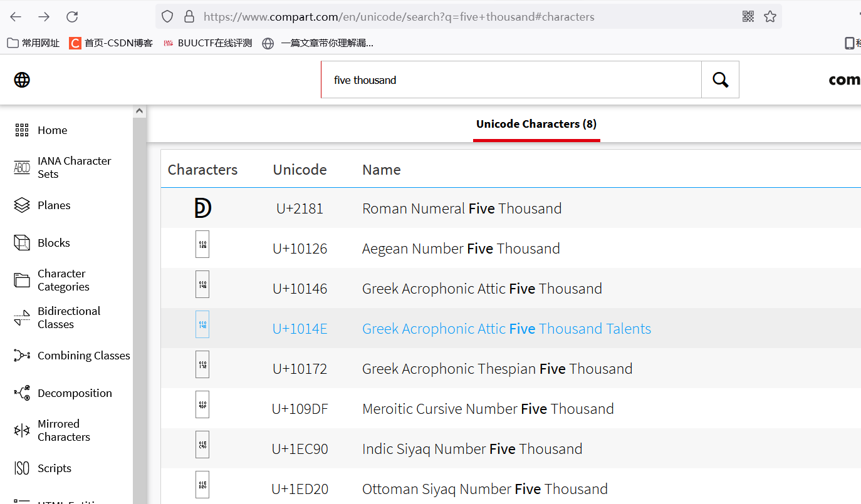Open Ottoman Siyaq Number Five Thousand link
The image size is (861, 504).
click(485, 489)
